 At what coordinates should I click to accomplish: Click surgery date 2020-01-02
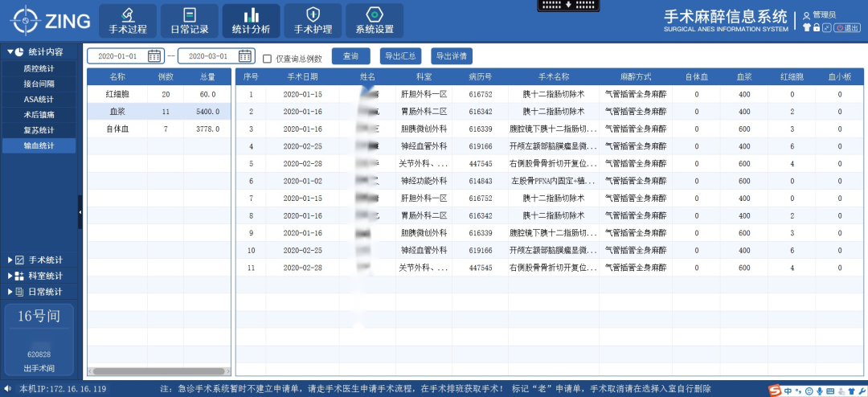(302, 181)
